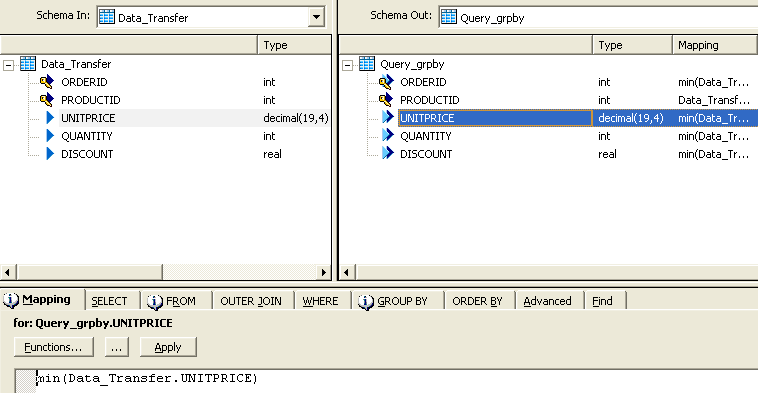The height and width of the screenshot is (393, 758).
Task: Select DISCOUNT in Schema Out
Action: pos(426,154)
